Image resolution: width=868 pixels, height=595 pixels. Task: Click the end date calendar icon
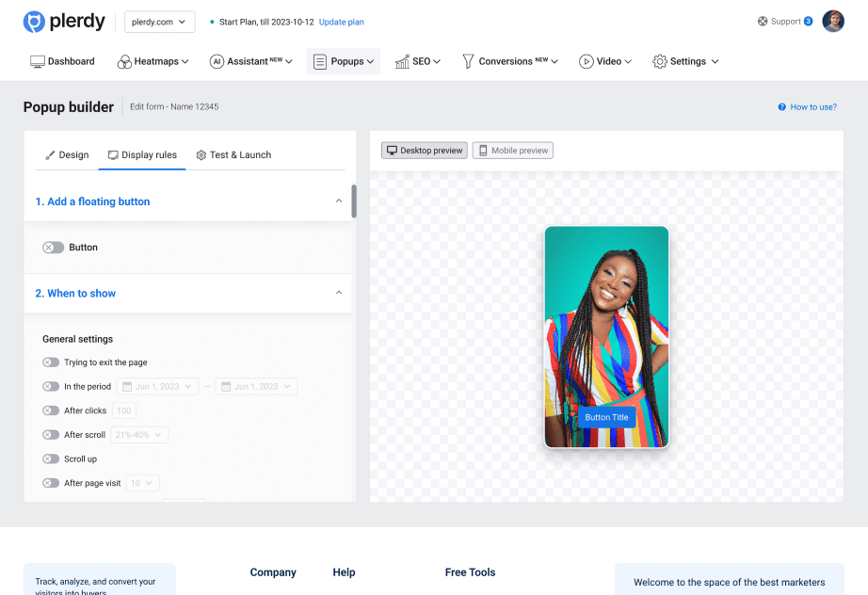click(226, 386)
